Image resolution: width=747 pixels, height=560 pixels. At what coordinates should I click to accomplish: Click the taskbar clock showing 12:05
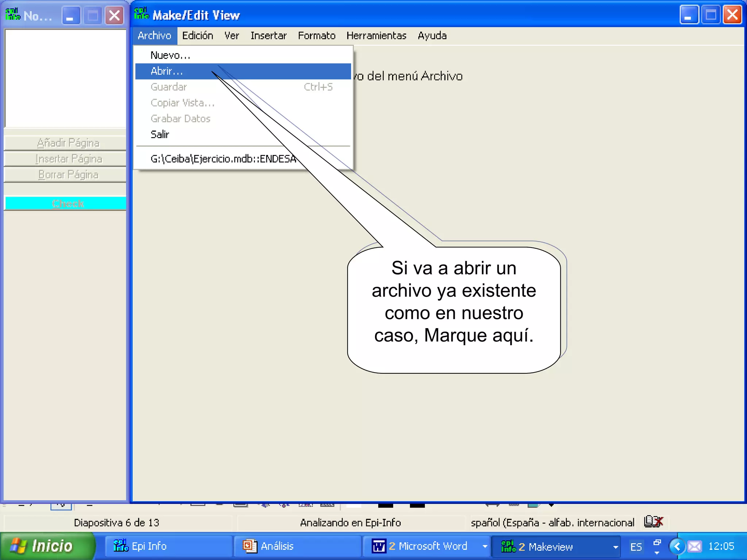point(721,546)
